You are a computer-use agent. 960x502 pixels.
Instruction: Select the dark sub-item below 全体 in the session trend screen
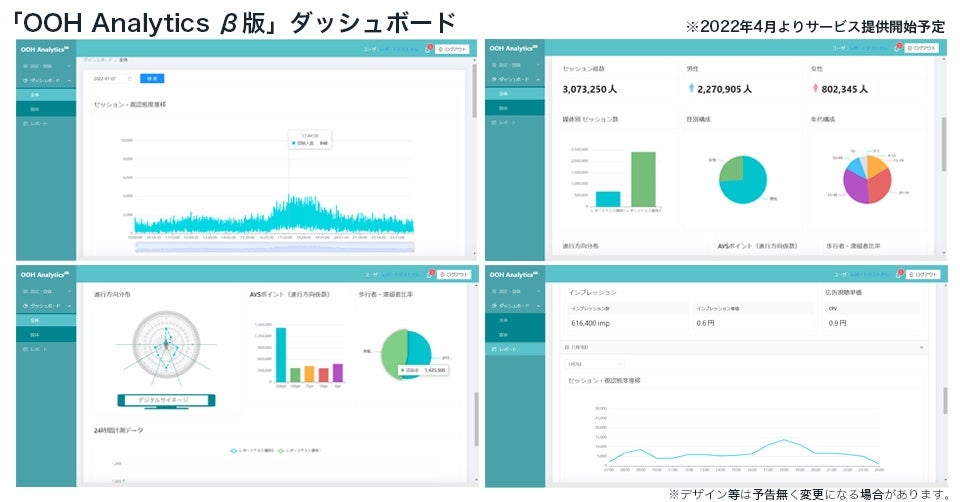46,108
